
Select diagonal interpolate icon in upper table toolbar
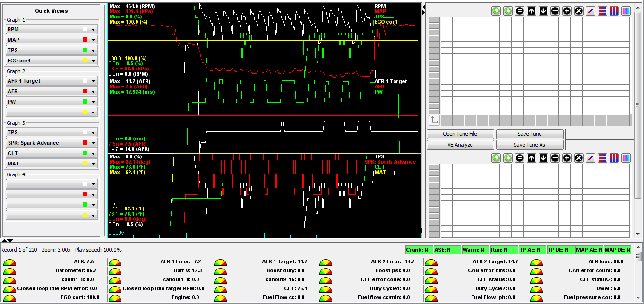(x=591, y=11)
